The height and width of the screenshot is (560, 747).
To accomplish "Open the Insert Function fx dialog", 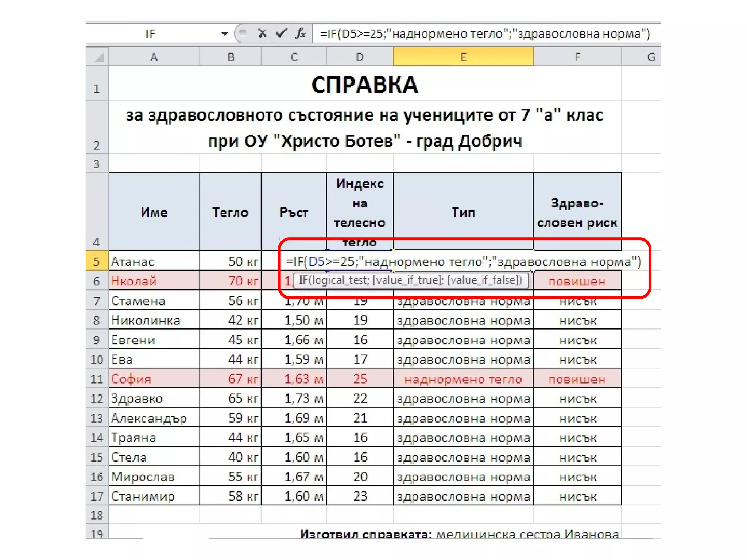I will [301, 34].
